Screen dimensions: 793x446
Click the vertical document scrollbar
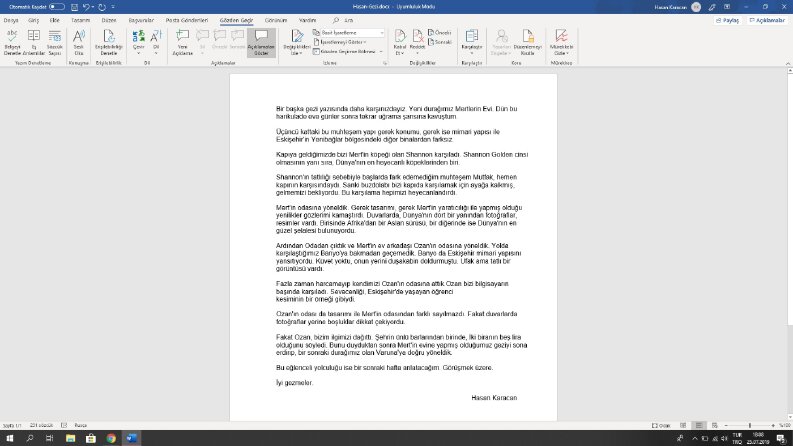point(790,245)
